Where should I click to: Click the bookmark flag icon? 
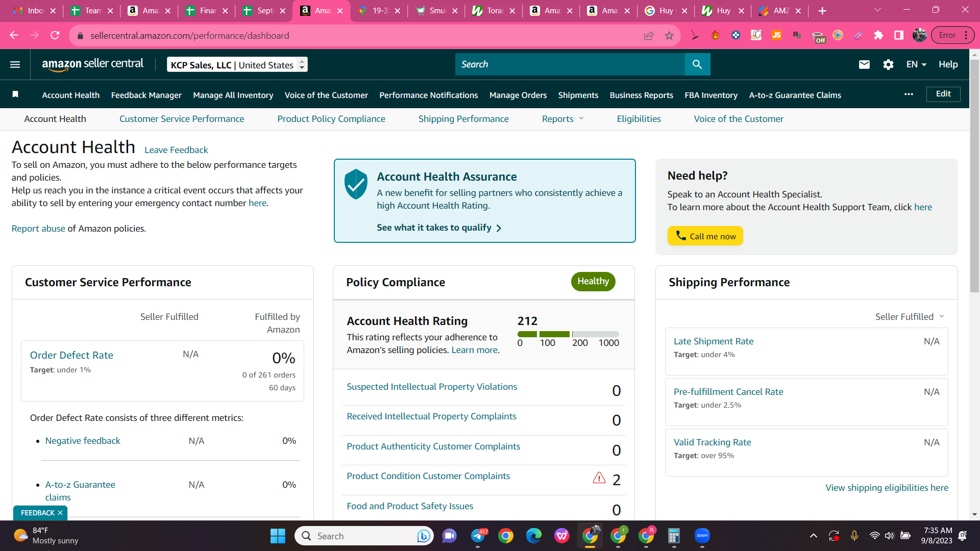click(x=15, y=94)
